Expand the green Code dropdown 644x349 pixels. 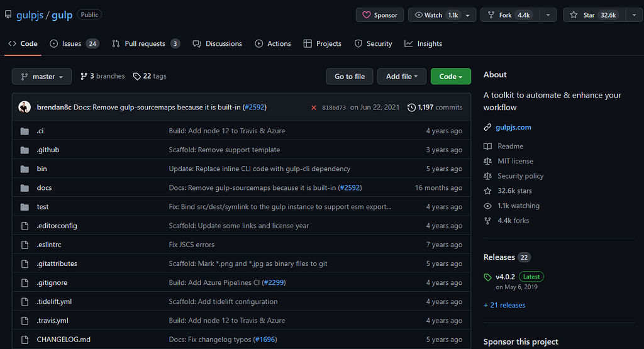[450, 76]
